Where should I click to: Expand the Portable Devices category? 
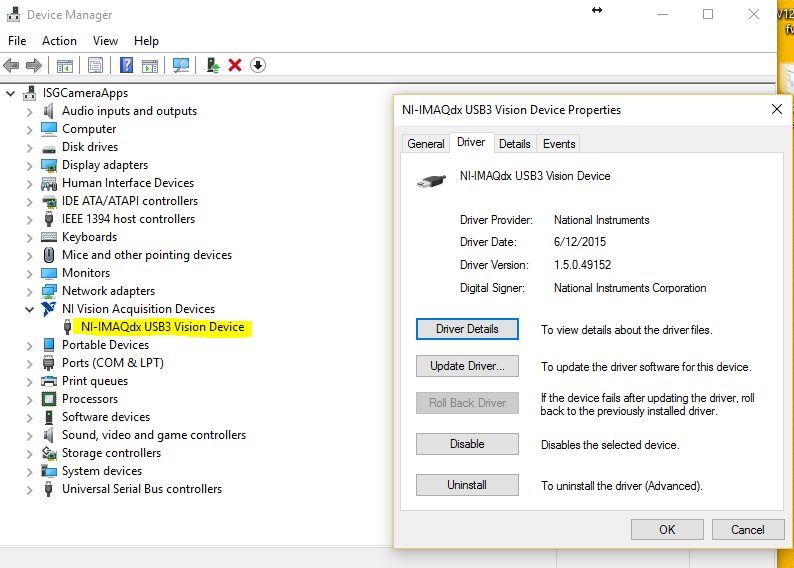click(29, 346)
